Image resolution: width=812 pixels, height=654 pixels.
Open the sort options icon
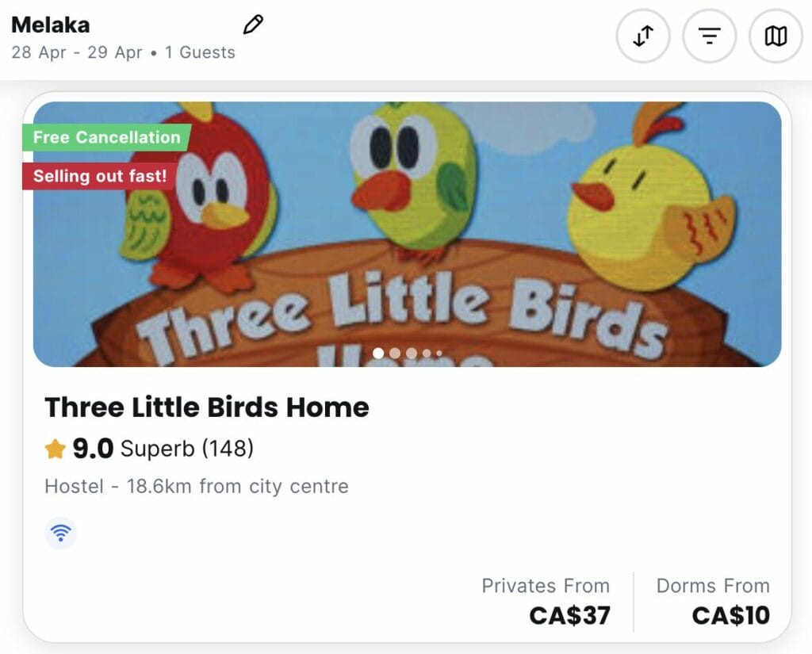coord(643,36)
